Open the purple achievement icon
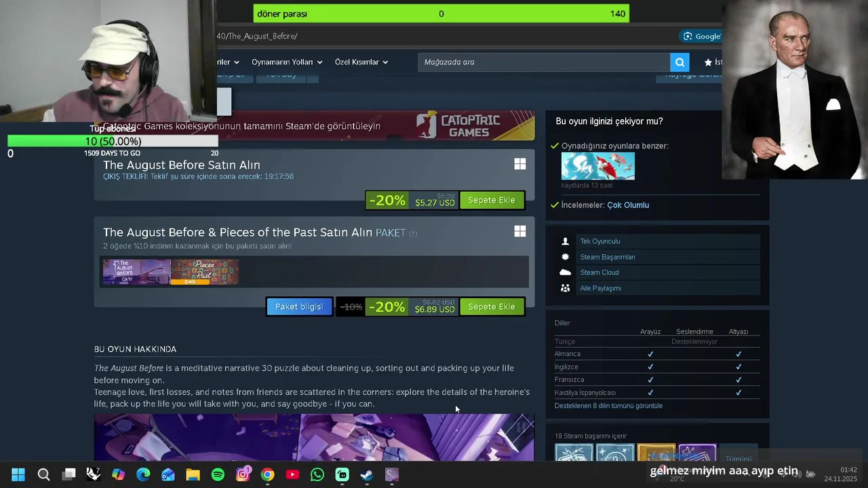This screenshot has width=868, height=488. 697,453
